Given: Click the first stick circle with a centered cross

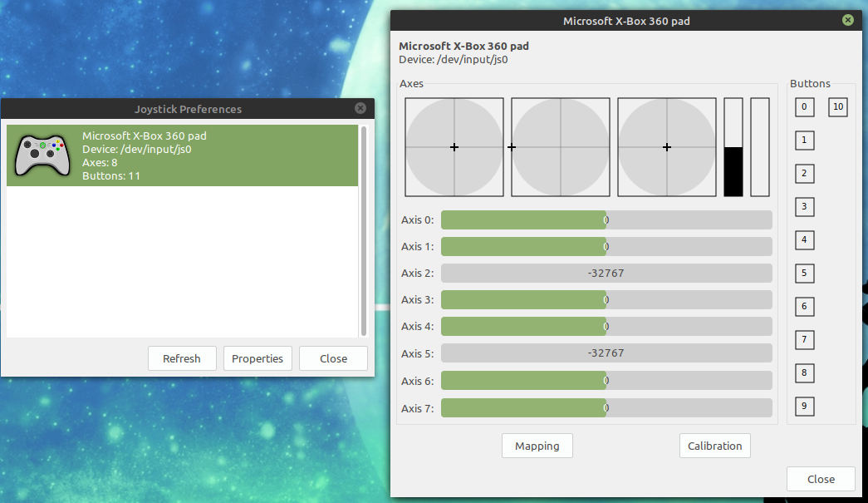Looking at the screenshot, I should point(454,147).
